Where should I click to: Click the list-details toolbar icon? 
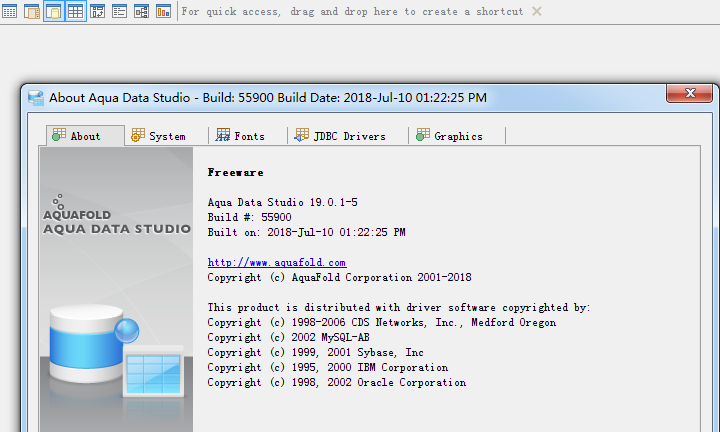[119, 11]
